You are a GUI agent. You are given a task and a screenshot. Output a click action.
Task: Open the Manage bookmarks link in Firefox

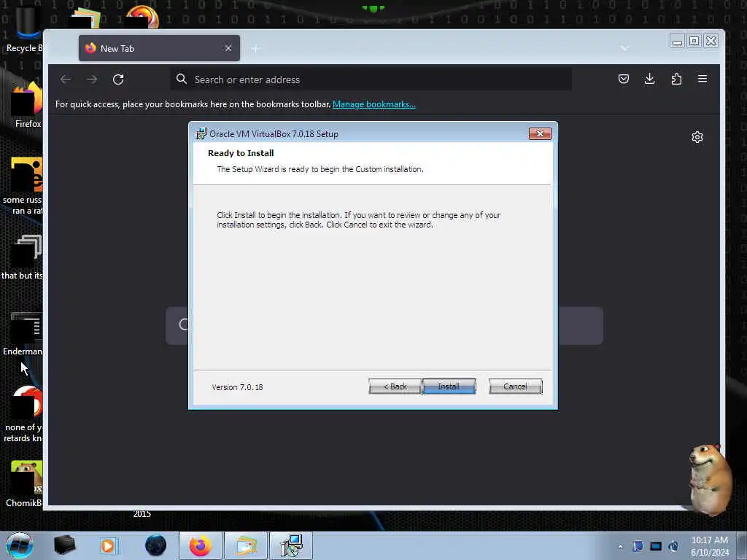(x=374, y=104)
